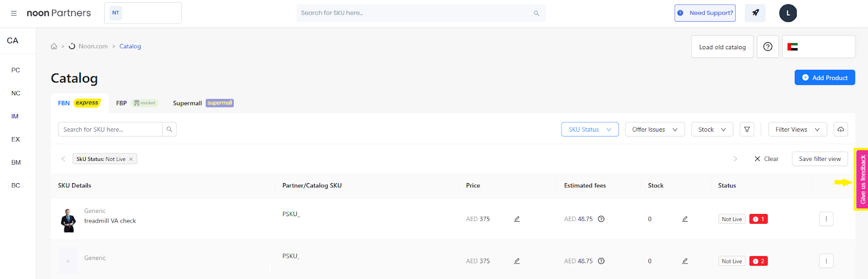
Task: Open the IM sidebar item
Action: (x=15, y=116)
